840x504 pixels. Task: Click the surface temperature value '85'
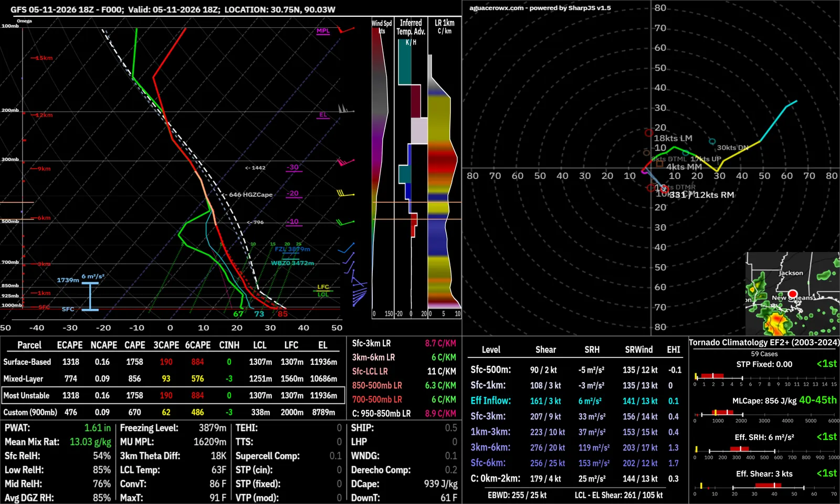282,314
